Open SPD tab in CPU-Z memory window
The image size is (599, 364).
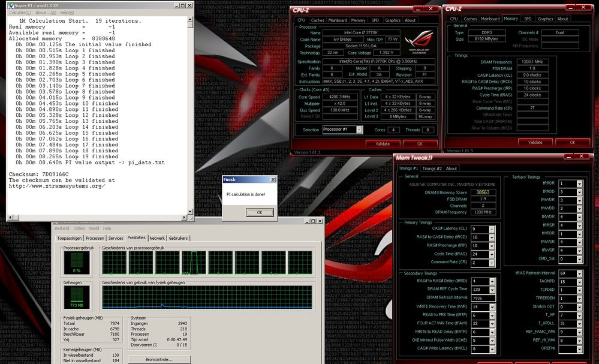(x=528, y=19)
